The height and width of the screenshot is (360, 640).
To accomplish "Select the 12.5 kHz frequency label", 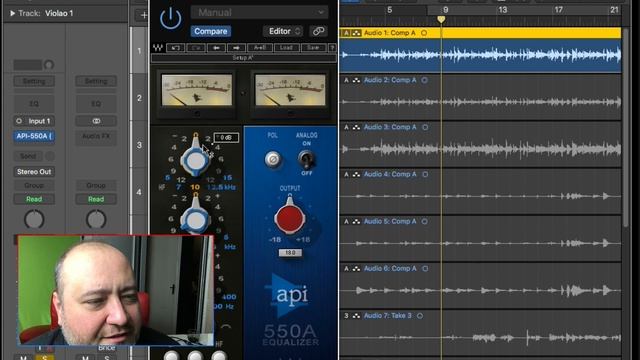I will 221,187.
